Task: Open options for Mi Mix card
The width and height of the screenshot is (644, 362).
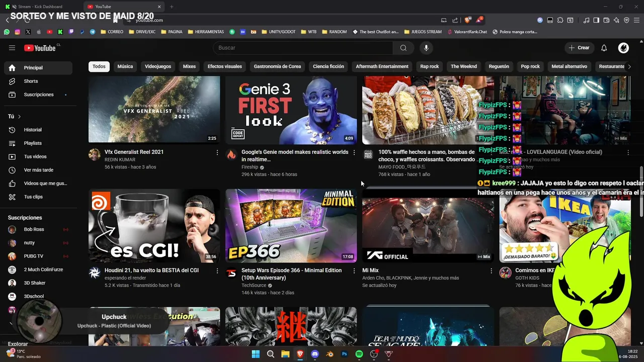Action: tap(492, 271)
